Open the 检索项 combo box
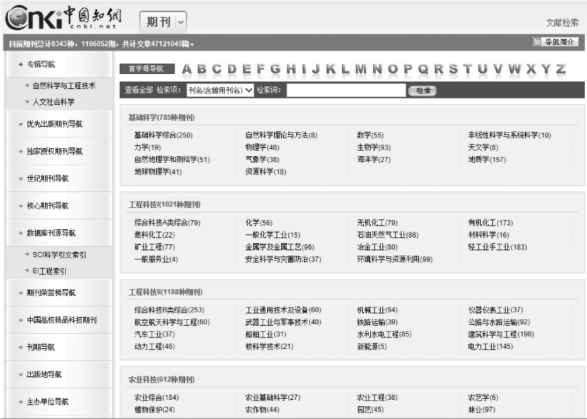This screenshot has height=419, width=587. coord(220,90)
